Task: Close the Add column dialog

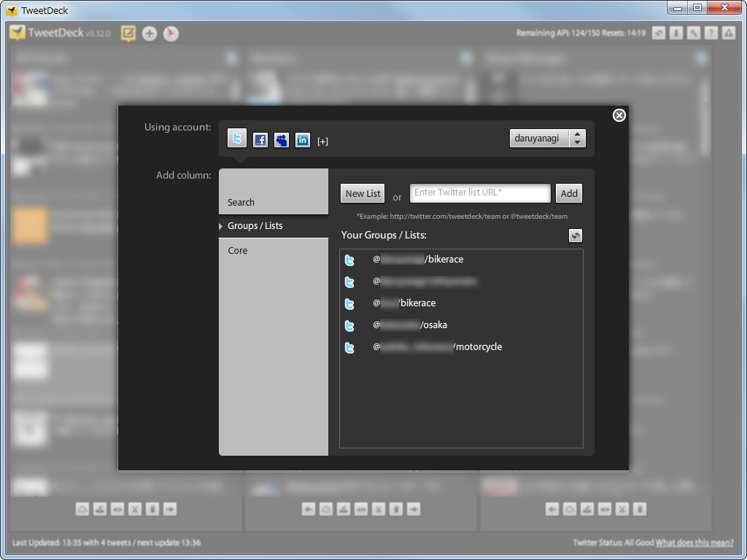Action: tap(619, 115)
